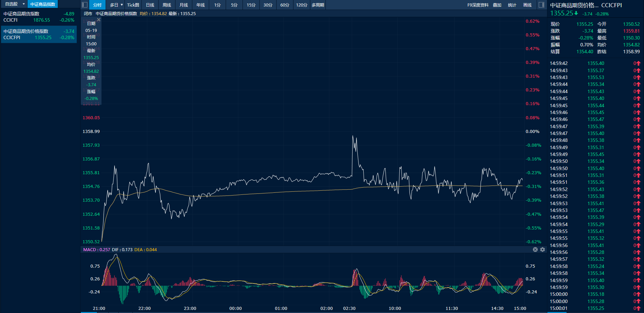Open F9深度资料 details
Image resolution: width=644 pixels, height=313 pixels.
477,5
